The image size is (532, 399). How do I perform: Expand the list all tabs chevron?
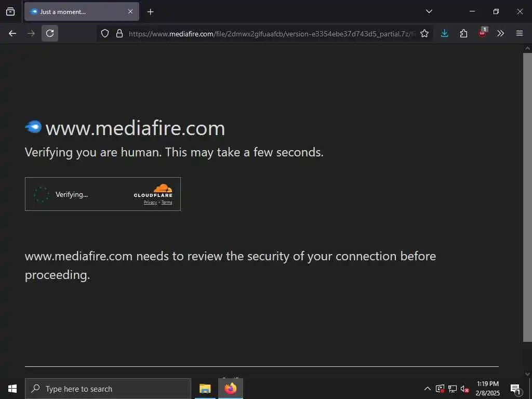point(429,11)
